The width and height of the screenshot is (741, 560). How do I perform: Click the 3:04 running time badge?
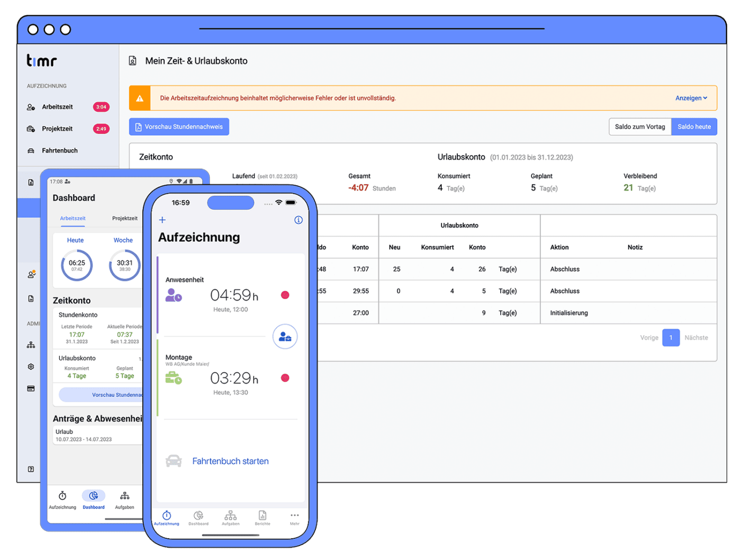click(x=101, y=107)
